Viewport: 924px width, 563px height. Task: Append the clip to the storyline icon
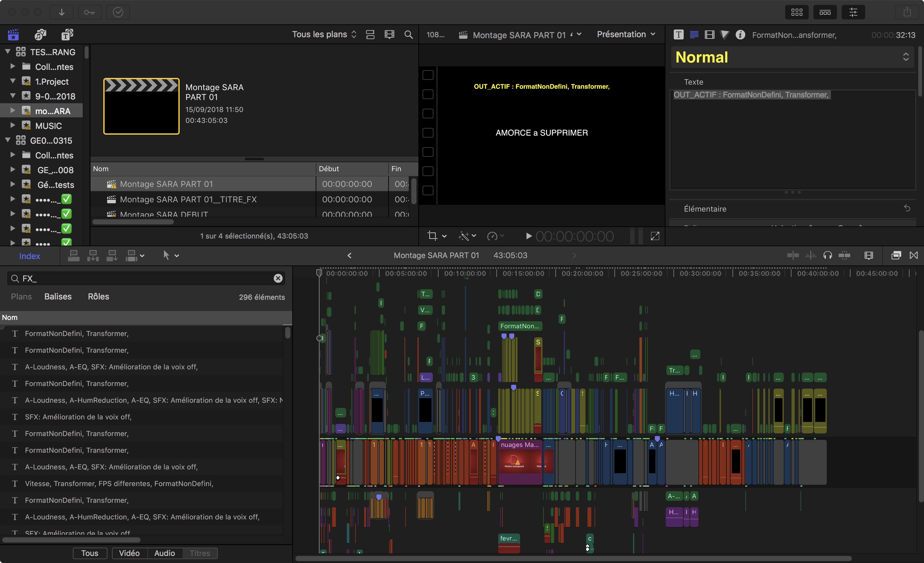click(112, 256)
